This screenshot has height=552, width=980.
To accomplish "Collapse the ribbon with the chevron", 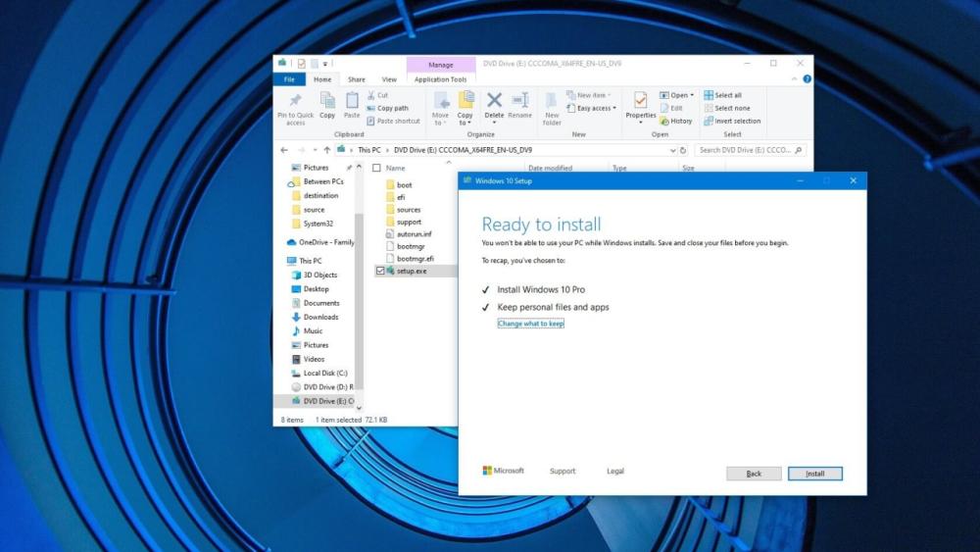I will pos(794,78).
